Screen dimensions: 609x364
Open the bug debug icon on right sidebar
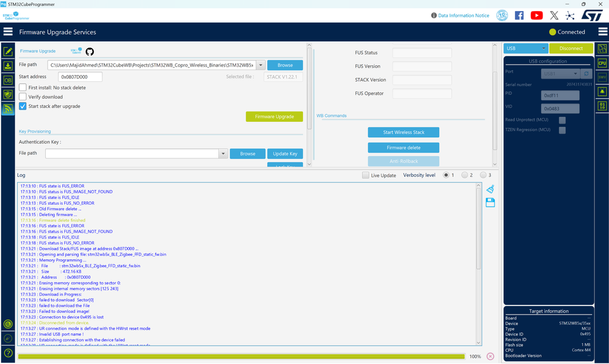pyautogui.click(x=602, y=91)
